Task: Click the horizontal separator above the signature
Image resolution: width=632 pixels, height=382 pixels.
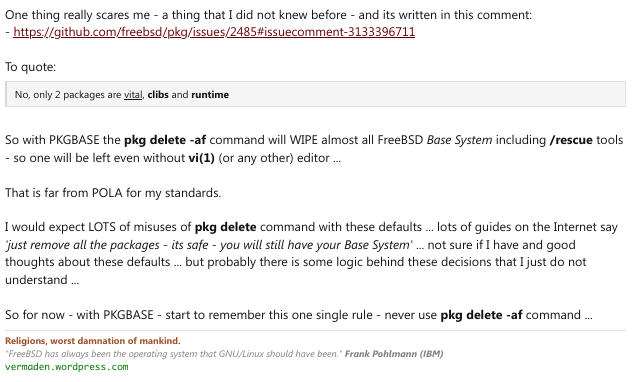Action: [x=315, y=331]
